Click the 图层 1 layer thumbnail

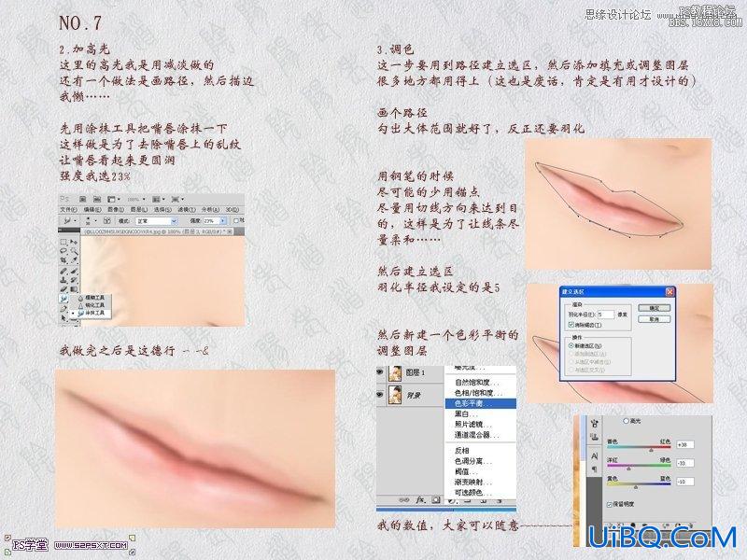[395, 374]
